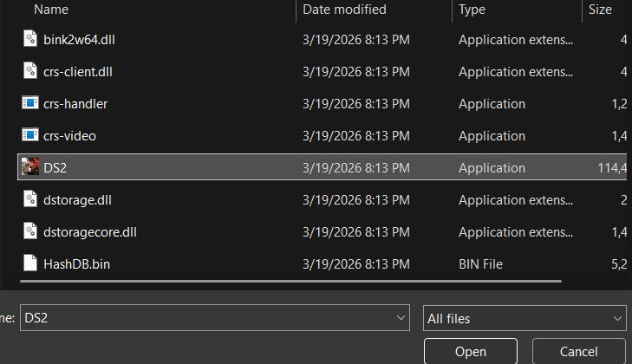Sort by the Size column header
This screenshot has height=364, width=632.
coord(600,10)
